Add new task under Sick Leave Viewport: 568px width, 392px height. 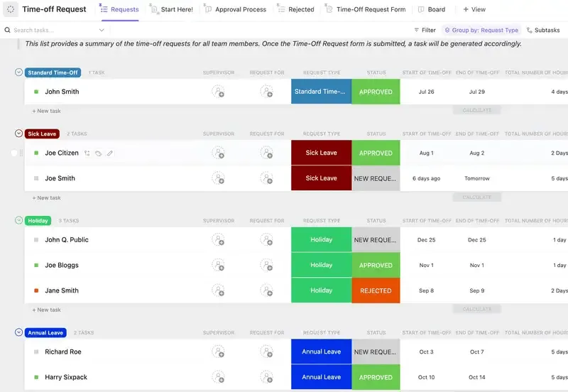click(46, 198)
